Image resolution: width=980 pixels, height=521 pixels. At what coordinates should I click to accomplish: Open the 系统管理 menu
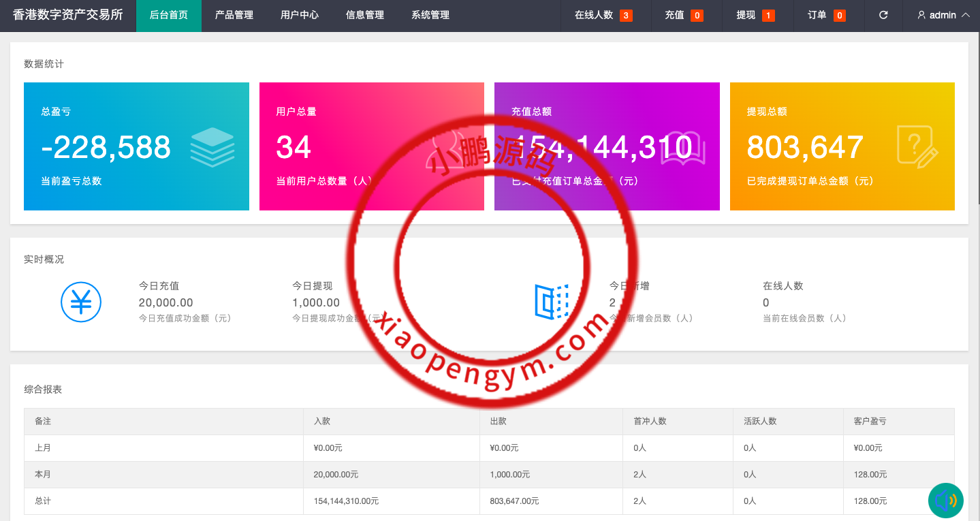point(430,15)
